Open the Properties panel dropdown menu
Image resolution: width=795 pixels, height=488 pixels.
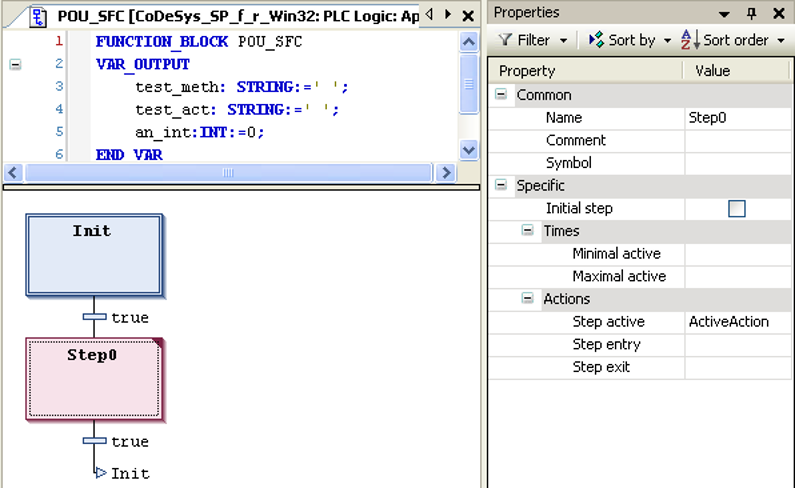click(x=725, y=13)
